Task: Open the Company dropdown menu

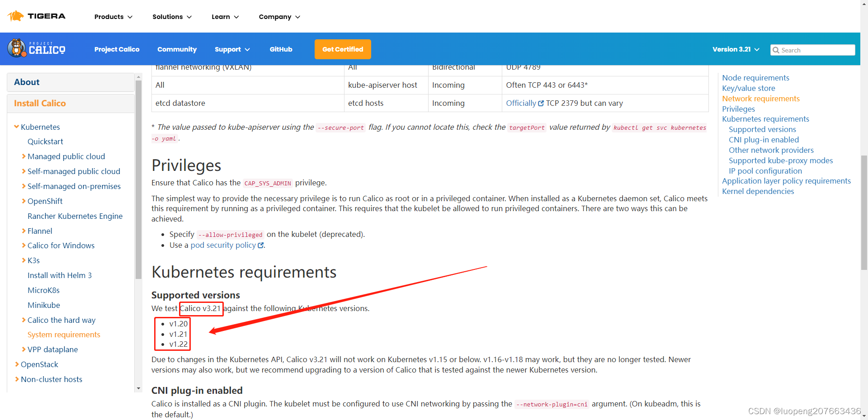Action: [279, 17]
